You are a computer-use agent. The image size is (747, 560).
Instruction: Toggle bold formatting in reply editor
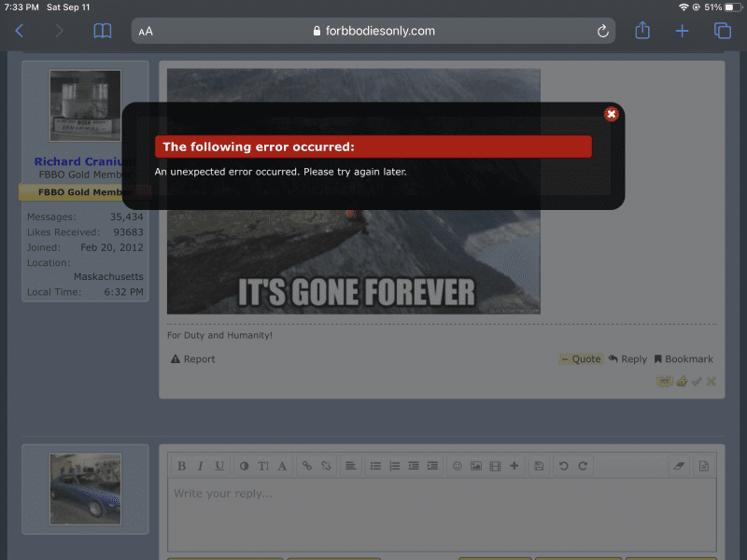(x=182, y=466)
